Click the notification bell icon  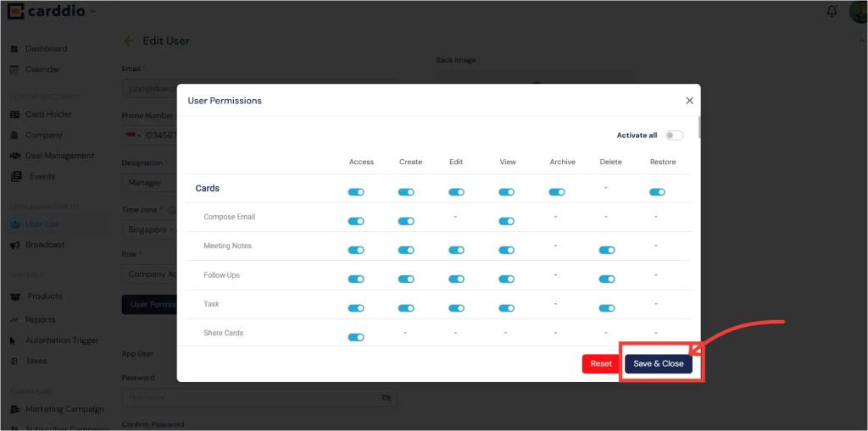pyautogui.click(x=832, y=12)
